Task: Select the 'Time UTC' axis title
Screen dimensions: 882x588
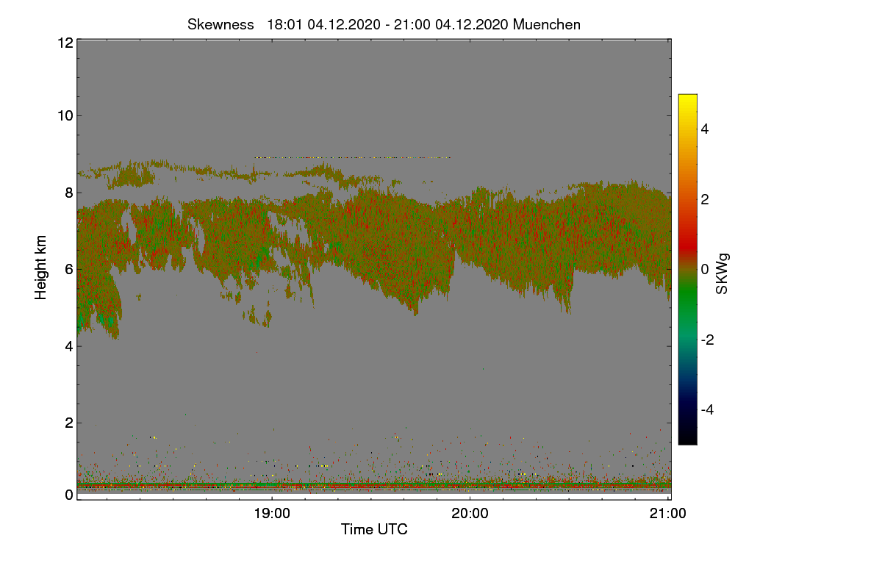Action: (374, 529)
